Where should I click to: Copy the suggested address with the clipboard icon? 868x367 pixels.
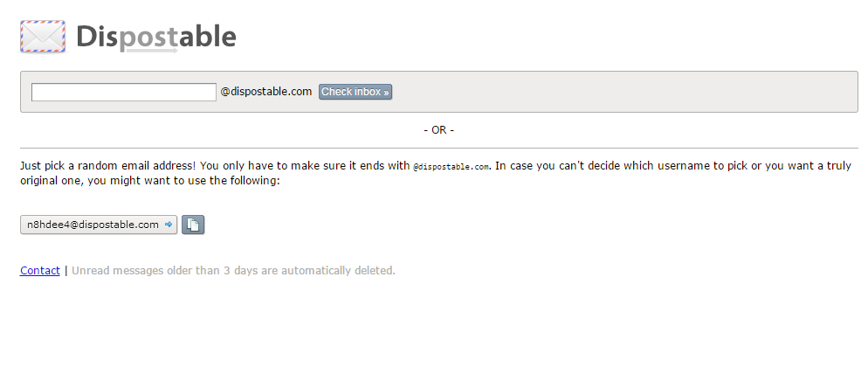click(193, 225)
